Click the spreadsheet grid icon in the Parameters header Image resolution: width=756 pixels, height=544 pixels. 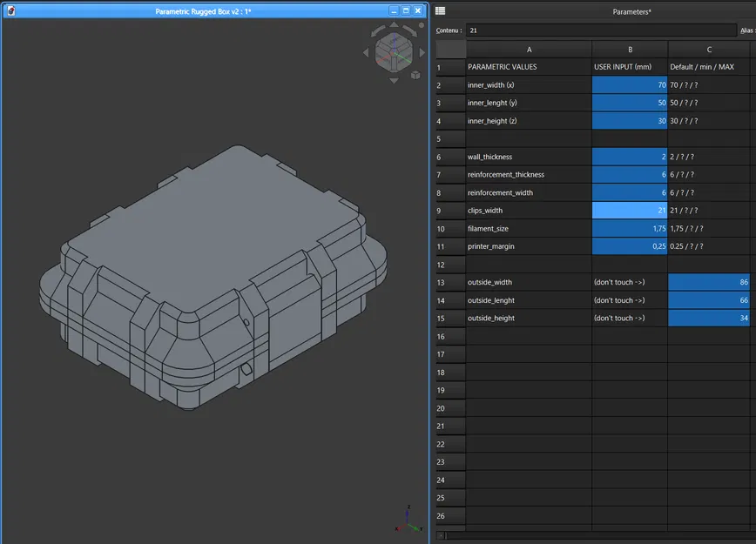pos(438,10)
